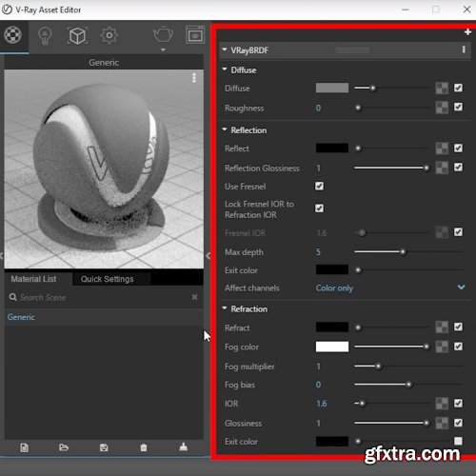Open the Affect channels dropdown
This screenshot has height=476, width=476.
click(390, 288)
